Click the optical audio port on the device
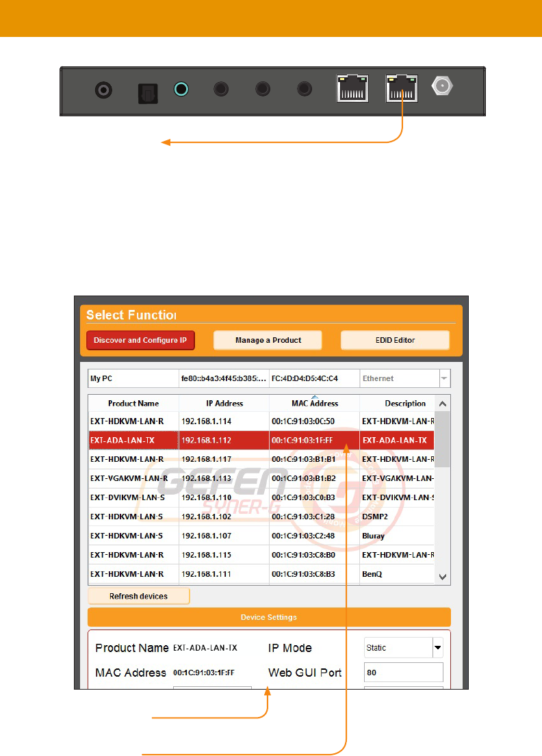542x756 pixels. click(148, 93)
